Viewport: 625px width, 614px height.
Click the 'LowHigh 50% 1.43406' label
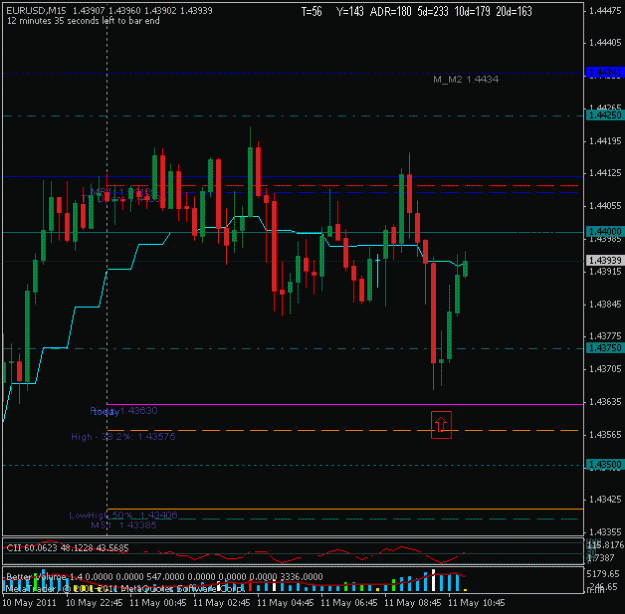[123, 515]
